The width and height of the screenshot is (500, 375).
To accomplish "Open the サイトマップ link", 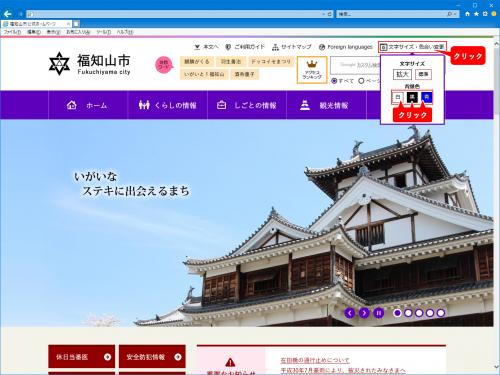I will (292, 47).
